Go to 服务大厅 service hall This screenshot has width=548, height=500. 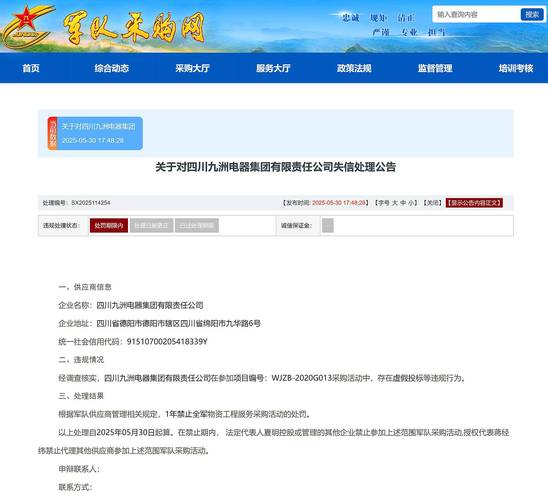click(x=273, y=68)
